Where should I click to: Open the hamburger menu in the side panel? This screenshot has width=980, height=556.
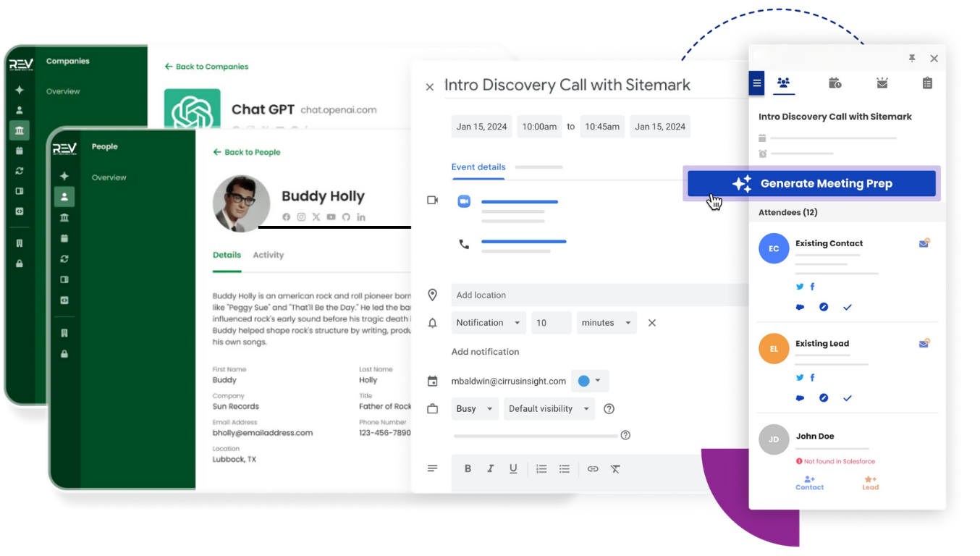[x=757, y=83]
